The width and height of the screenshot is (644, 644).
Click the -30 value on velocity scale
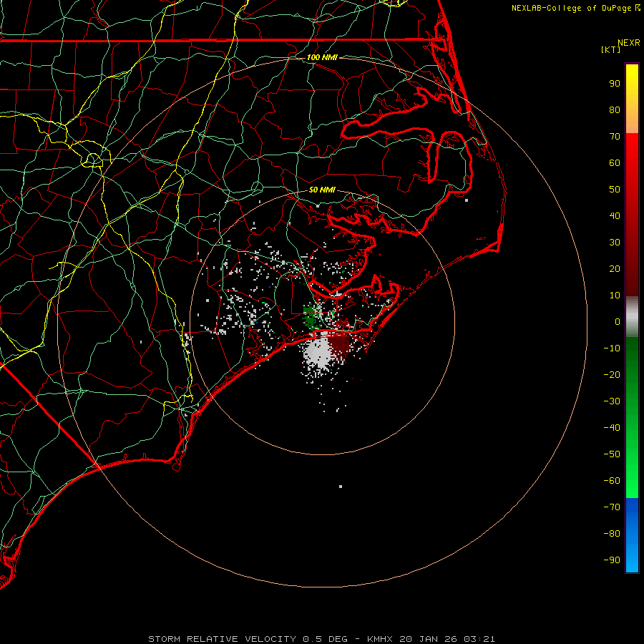pos(612,401)
